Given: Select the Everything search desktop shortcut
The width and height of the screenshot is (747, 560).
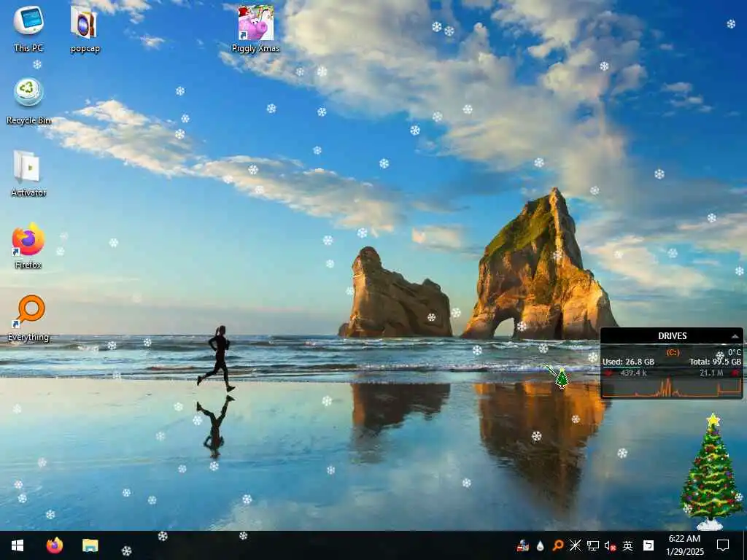Looking at the screenshot, I should point(28,318).
